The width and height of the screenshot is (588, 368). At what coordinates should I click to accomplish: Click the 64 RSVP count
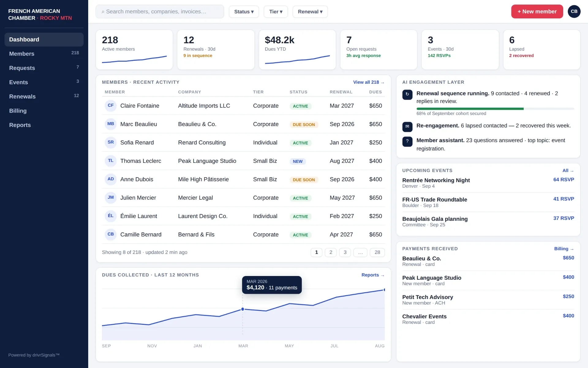(563, 180)
